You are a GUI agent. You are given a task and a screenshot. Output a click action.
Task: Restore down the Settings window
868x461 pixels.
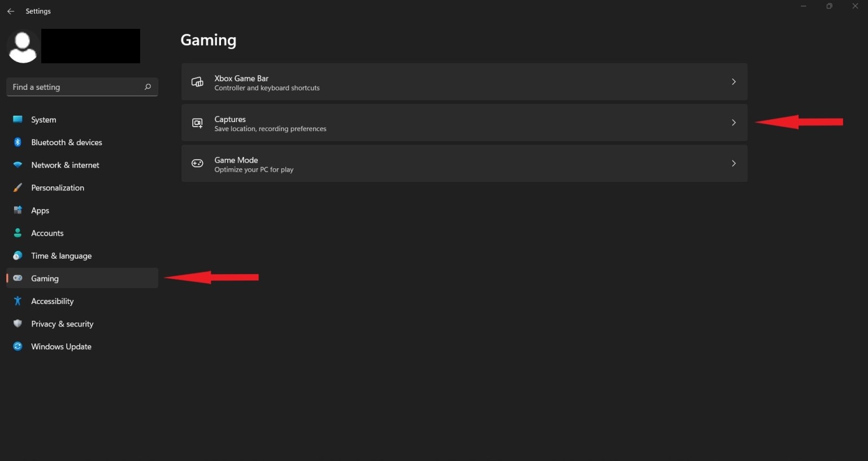pos(829,6)
